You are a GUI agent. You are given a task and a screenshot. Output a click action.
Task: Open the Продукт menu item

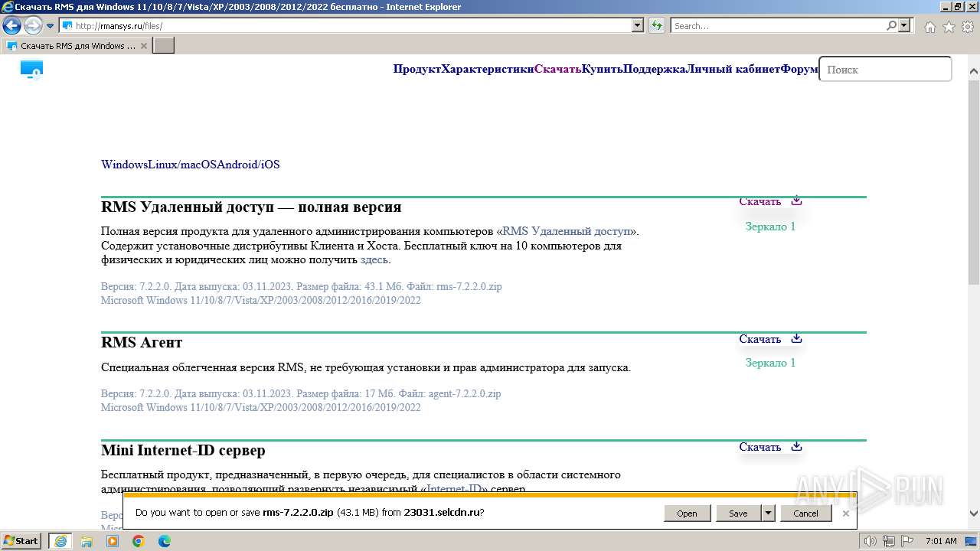tap(417, 69)
